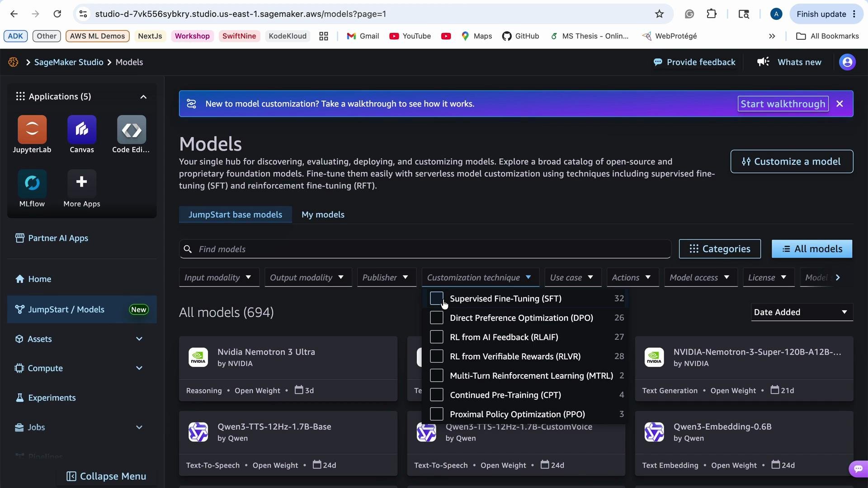
Task: Open the Actions filter dropdown
Action: pyautogui.click(x=632, y=277)
